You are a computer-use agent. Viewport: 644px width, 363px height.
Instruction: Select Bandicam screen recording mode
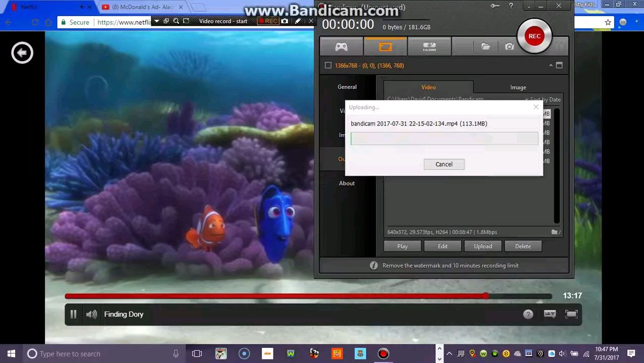click(385, 47)
